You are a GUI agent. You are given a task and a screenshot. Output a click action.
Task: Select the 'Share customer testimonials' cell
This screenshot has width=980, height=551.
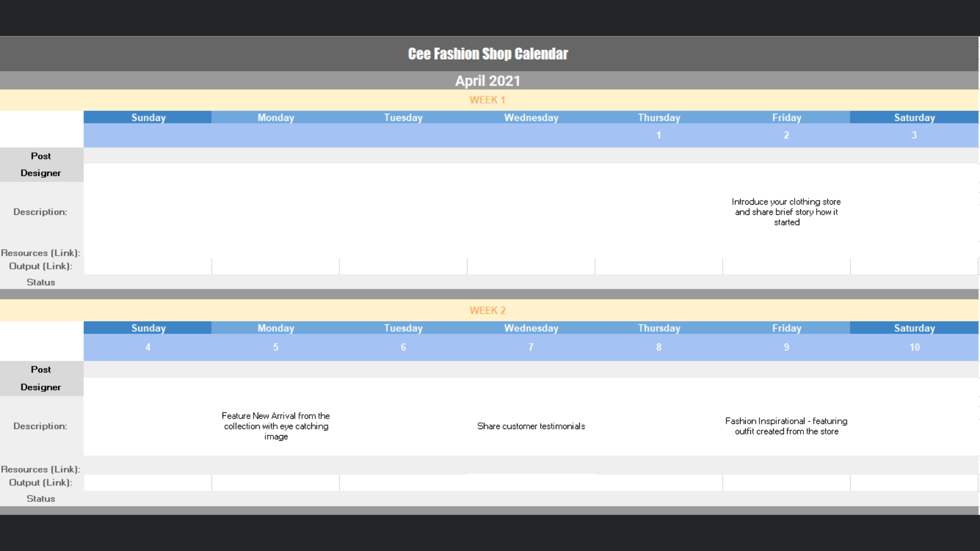[531, 426]
